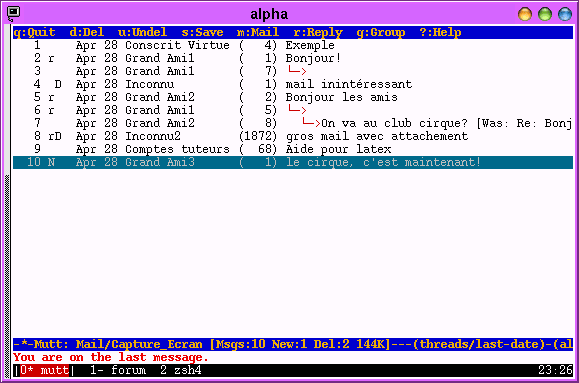Click the terminal window menu icon
579x383 pixels.
14,14
